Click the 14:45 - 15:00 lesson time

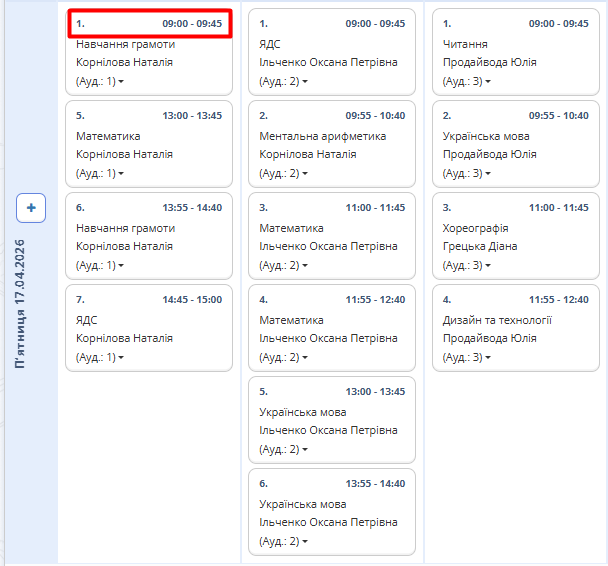[192, 300]
